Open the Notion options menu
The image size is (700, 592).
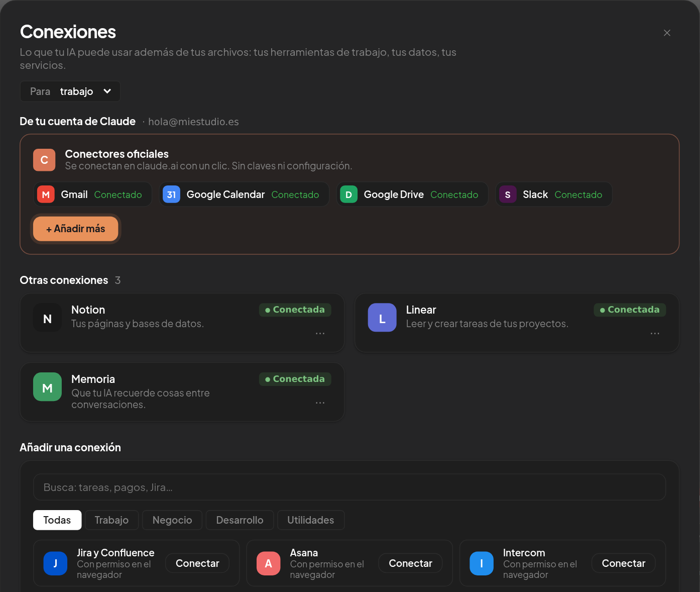(320, 333)
